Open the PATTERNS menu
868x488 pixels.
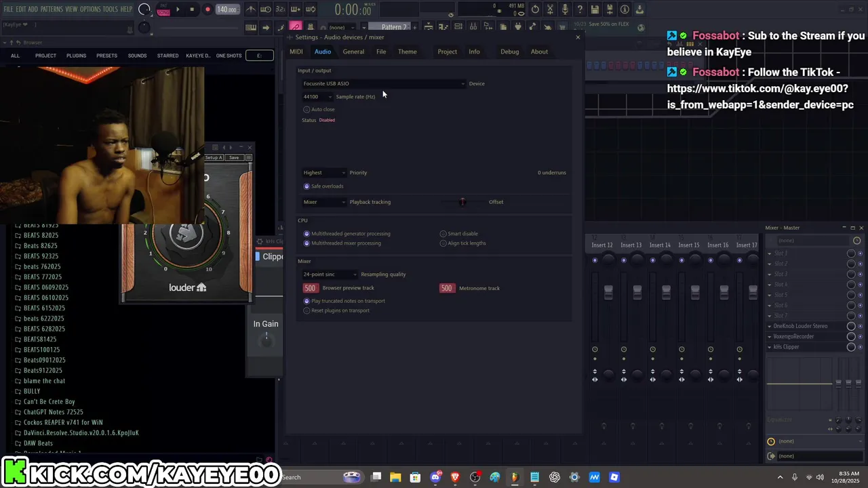[52, 9]
